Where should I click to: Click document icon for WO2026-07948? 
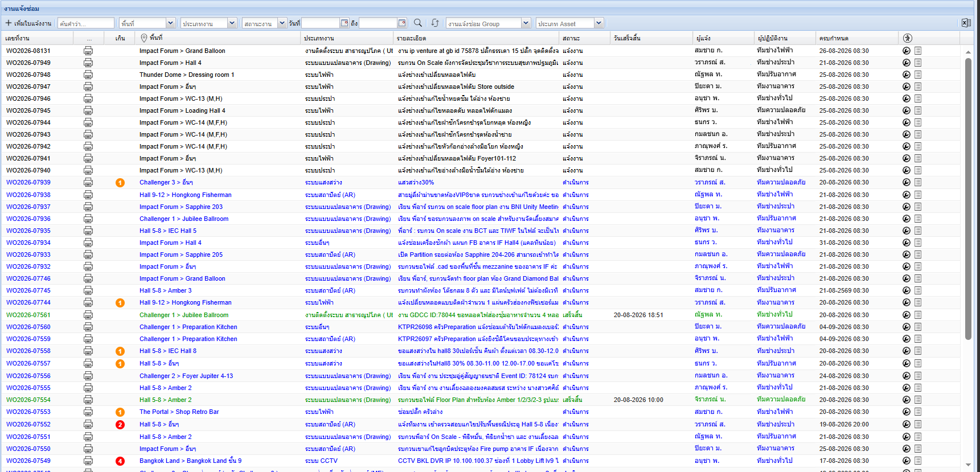coord(918,75)
